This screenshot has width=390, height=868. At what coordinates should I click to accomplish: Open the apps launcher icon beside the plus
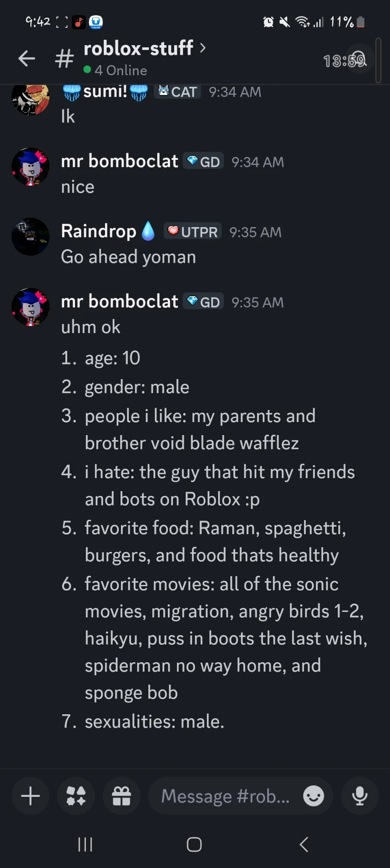click(76, 796)
